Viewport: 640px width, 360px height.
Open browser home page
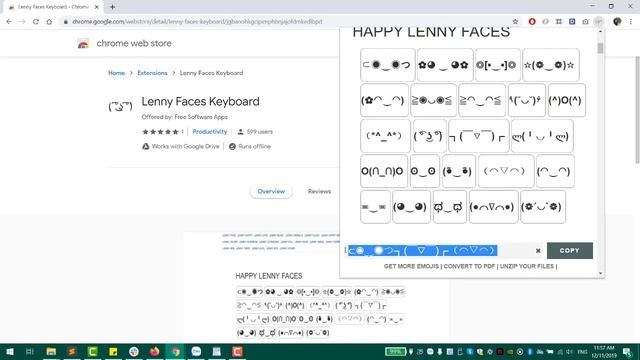point(49,22)
